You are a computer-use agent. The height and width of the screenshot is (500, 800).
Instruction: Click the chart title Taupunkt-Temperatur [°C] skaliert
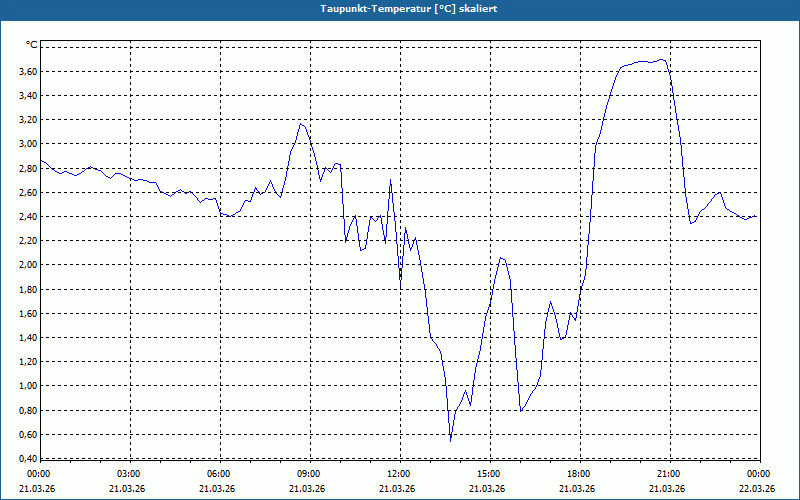(409, 9)
